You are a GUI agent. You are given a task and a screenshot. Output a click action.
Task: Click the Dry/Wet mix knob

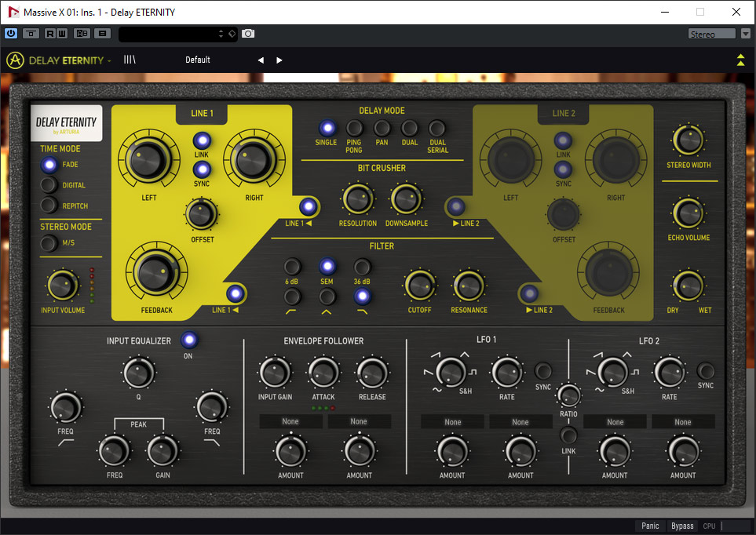(688, 286)
